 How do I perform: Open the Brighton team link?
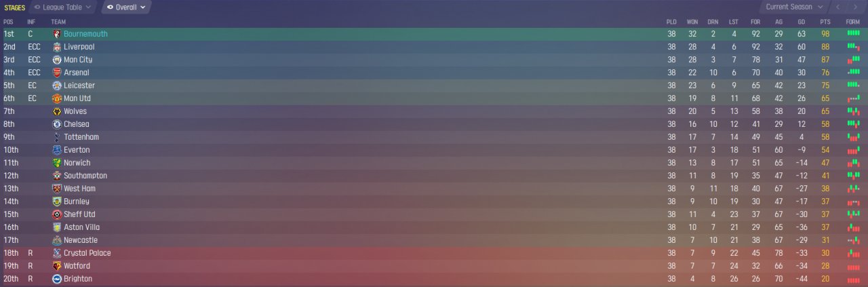[x=78, y=279]
